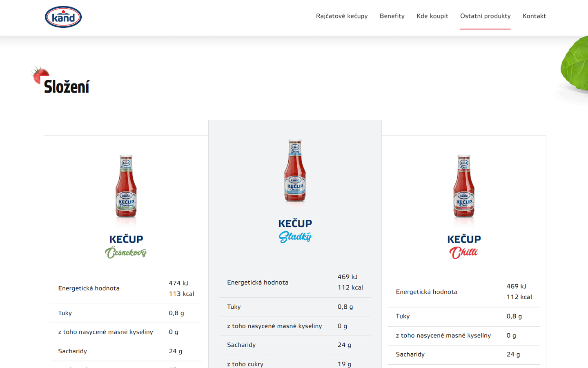Select '24 g' Sacharidy value in Česnekový card
588x368 pixels.
[x=176, y=351]
